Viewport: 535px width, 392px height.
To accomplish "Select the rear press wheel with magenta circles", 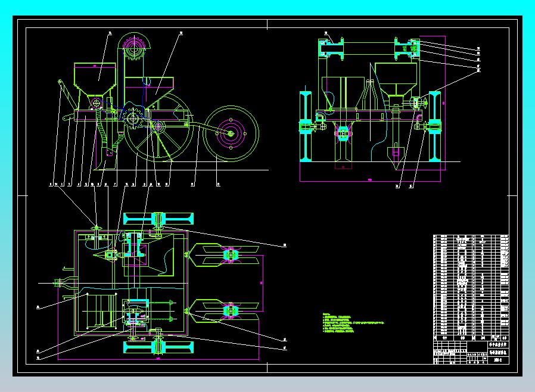I will pyautogui.click(x=231, y=133).
